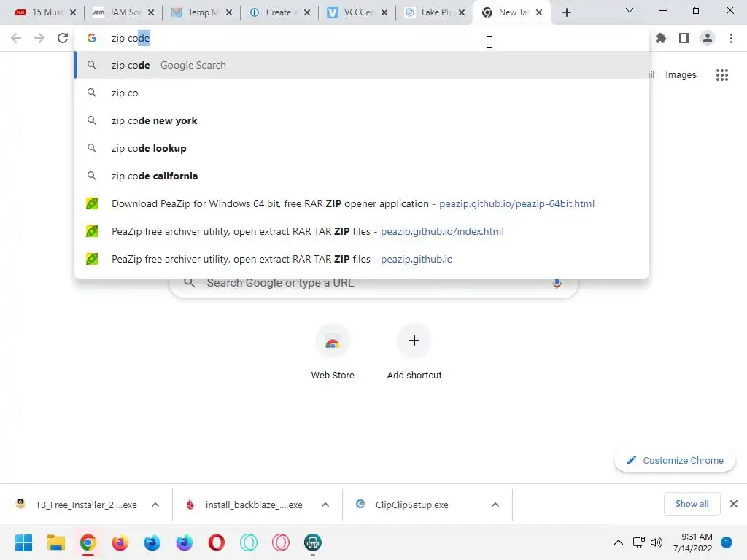Open the Web Store shortcut icon
The height and width of the screenshot is (560, 747).
point(333,341)
